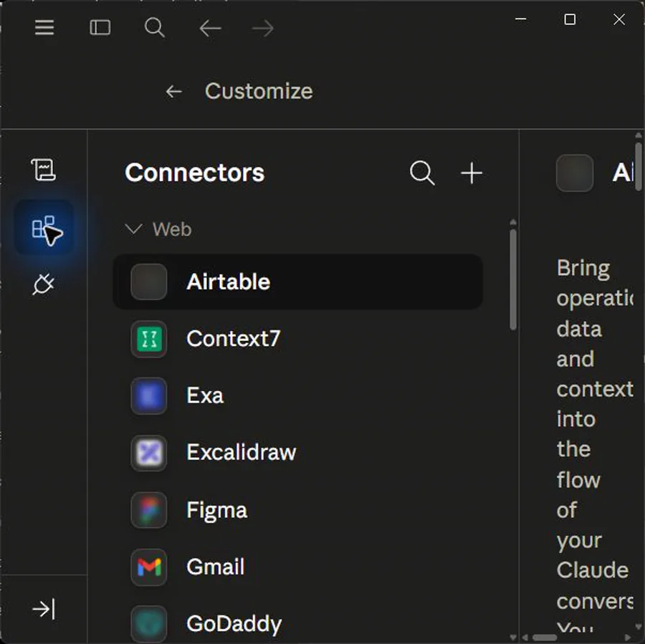This screenshot has width=645, height=644.
Task: Collapse the Web section chevron
Action: tap(134, 229)
